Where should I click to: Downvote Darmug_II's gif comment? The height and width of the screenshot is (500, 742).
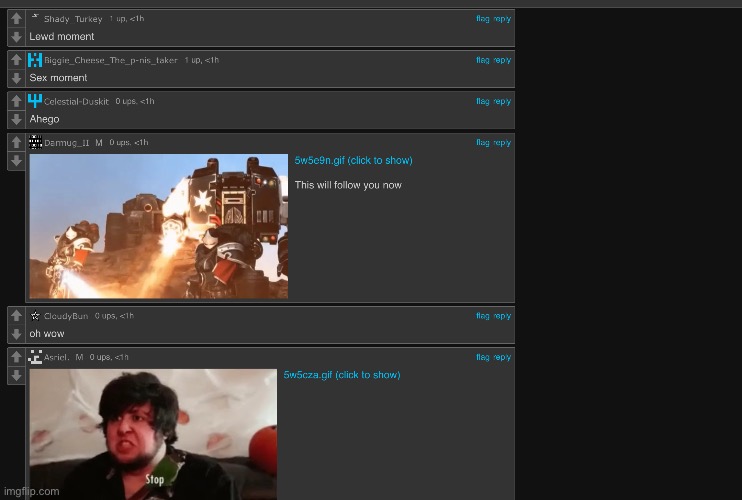coord(17,161)
